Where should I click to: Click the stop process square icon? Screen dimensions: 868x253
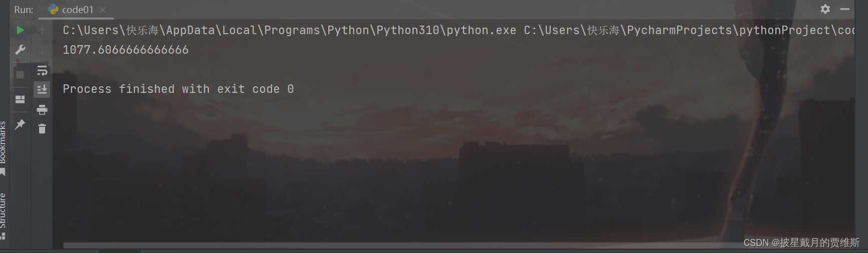pyautogui.click(x=20, y=75)
